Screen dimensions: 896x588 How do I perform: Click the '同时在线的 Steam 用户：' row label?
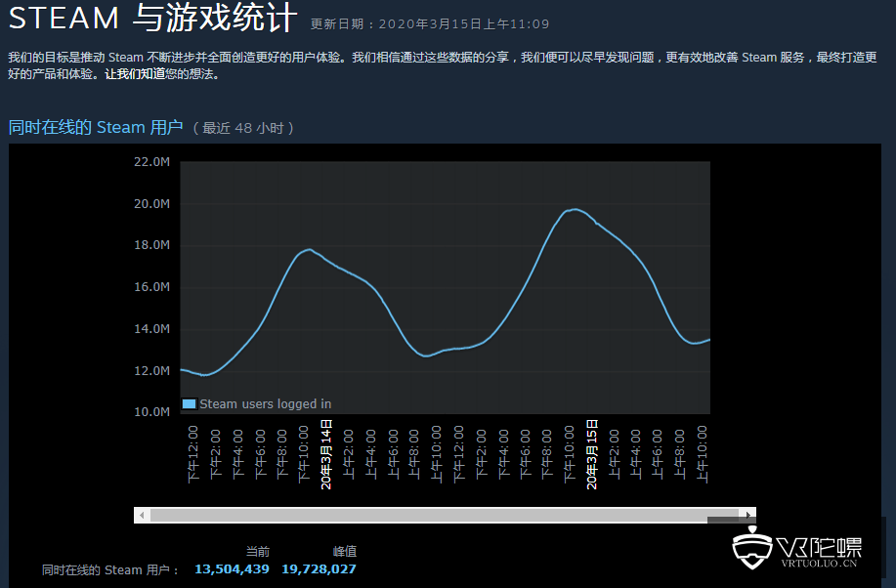pos(110,570)
